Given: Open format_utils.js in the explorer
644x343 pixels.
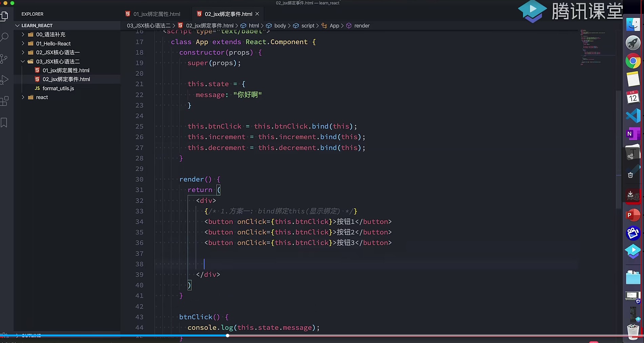Looking at the screenshot, I should (58, 88).
